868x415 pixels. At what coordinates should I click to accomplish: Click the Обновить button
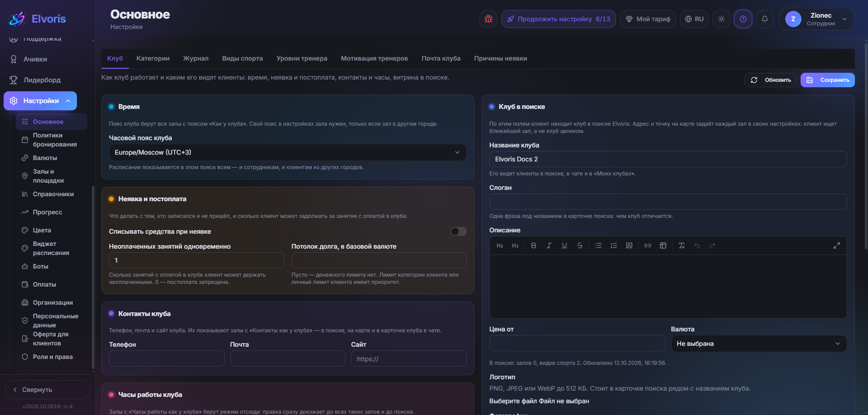771,80
